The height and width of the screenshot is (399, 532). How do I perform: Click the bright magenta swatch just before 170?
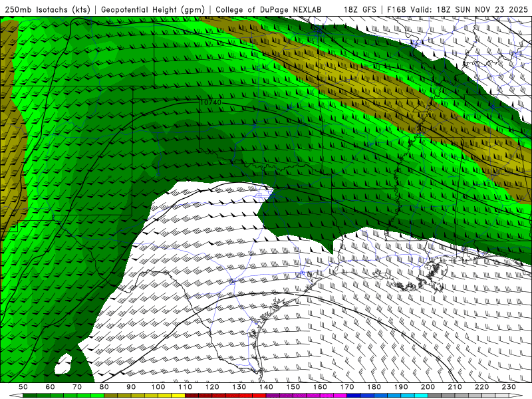340,396
